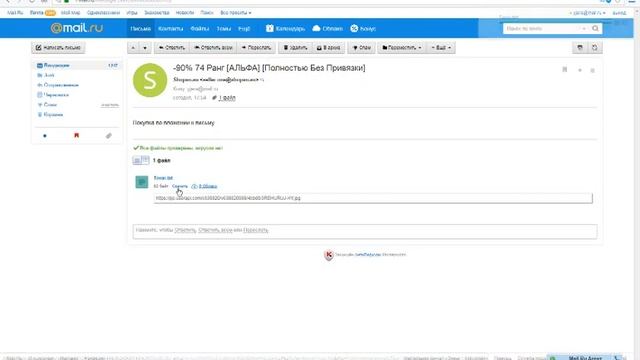The image size is (640, 360).
Task: Expand Все проекты dropdown
Action: (236, 13)
